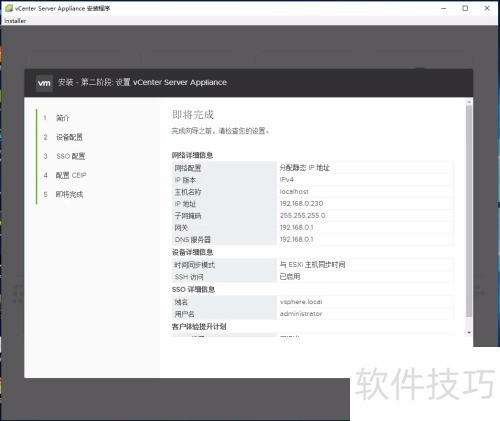Screen dimensions: 500x421
Task: Click the vertical scrollbar thumb
Action: point(469,211)
